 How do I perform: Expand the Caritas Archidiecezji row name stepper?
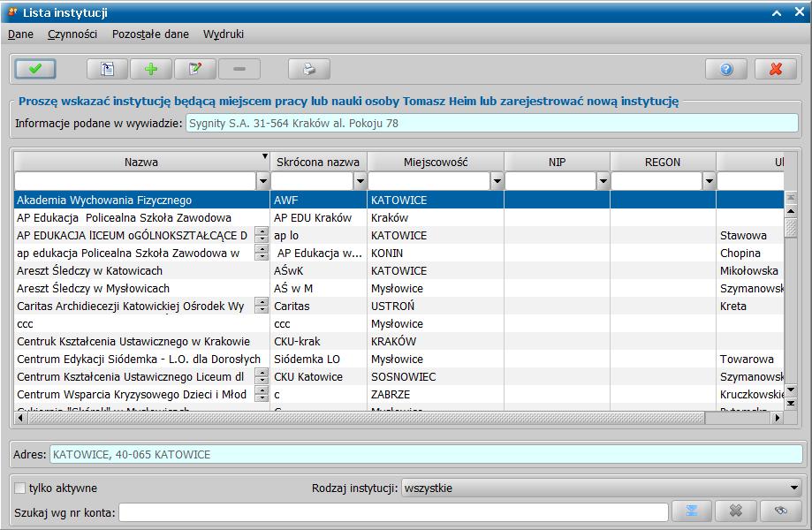coord(262,306)
